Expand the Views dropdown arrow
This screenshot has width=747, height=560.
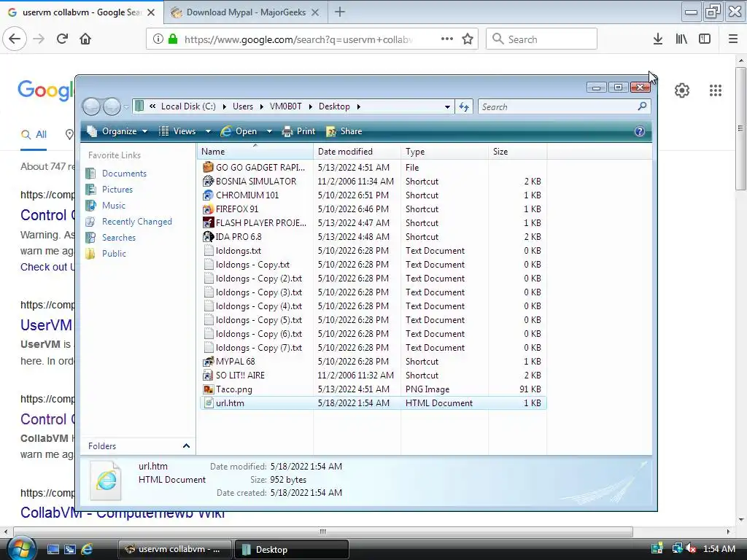[x=208, y=131]
